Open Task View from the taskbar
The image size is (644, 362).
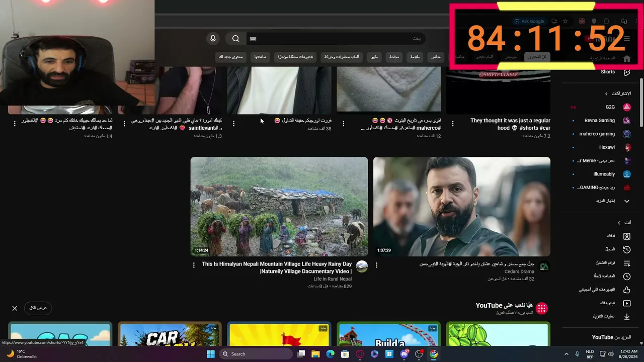300,354
